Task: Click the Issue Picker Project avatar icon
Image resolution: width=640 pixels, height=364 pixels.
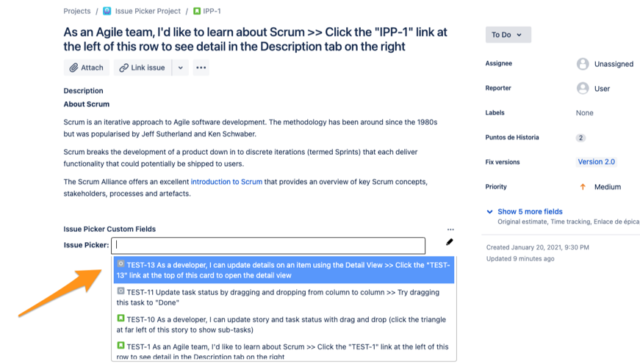Action: (107, 11)
